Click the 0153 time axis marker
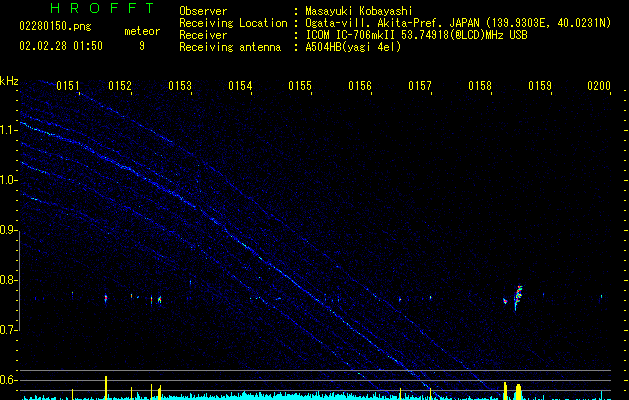This screenshot has width=629, height=400. pyautogui.click(x=180, y=86)
